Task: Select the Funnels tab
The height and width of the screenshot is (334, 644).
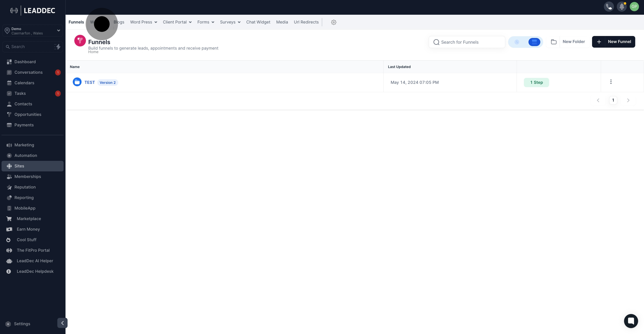Action: coord(76,22)
